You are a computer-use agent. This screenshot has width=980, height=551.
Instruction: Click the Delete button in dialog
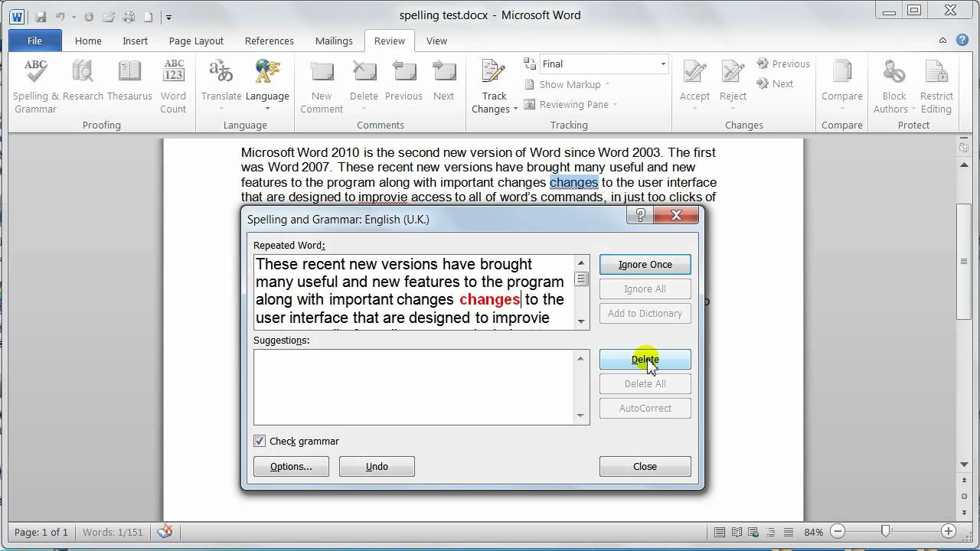[645, 360]
